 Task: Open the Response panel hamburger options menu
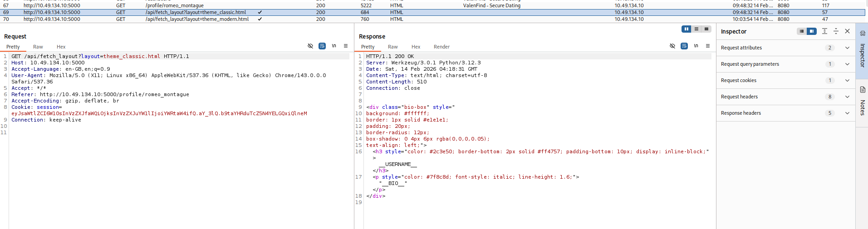click(x=708, y=46)
